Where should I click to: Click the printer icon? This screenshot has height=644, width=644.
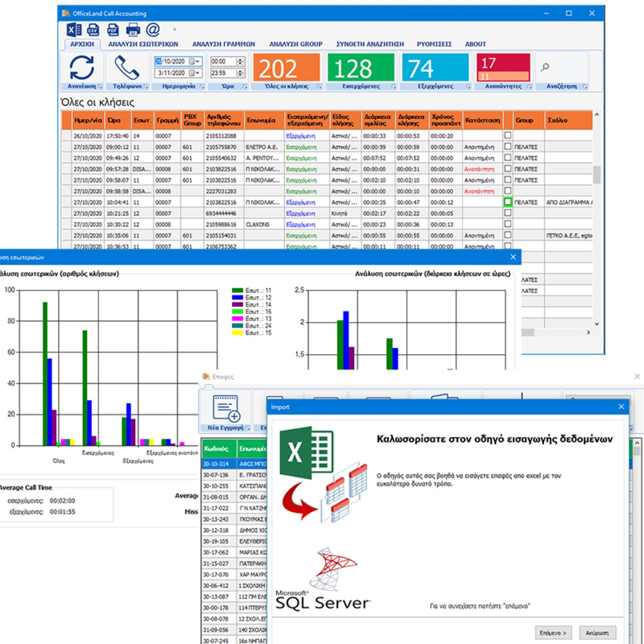click(x=133, y=30)
